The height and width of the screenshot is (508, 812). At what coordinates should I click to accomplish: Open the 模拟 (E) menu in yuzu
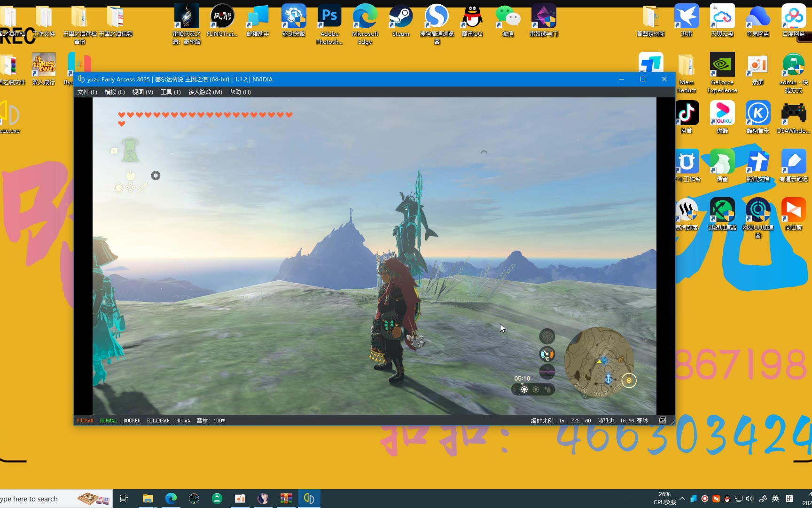tap(115, 92)
